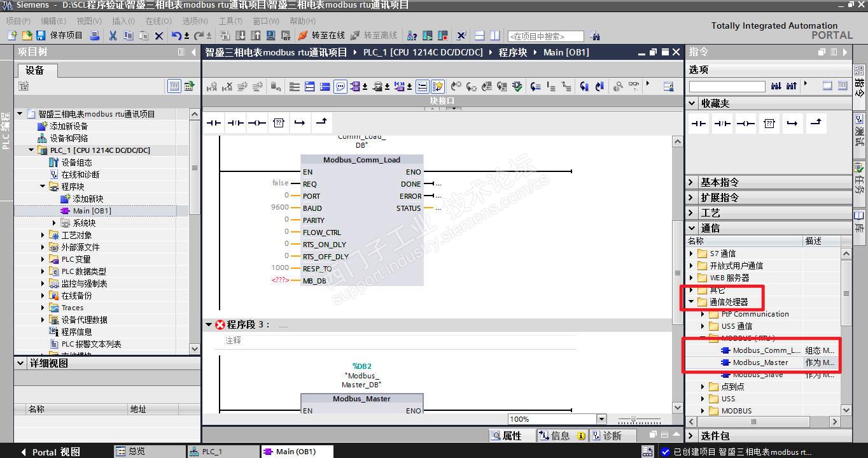Click the undo arrow icon

pyautogui.click(x=176, y=35)
